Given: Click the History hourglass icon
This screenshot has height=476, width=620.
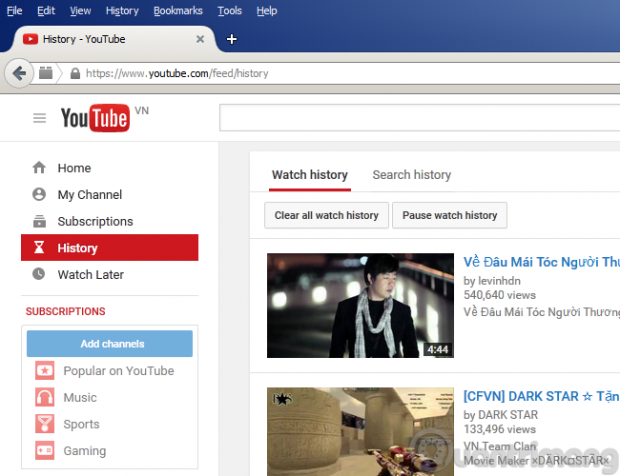Looking at the screenshot, I should pyautogui.click(x=39, y=247).
